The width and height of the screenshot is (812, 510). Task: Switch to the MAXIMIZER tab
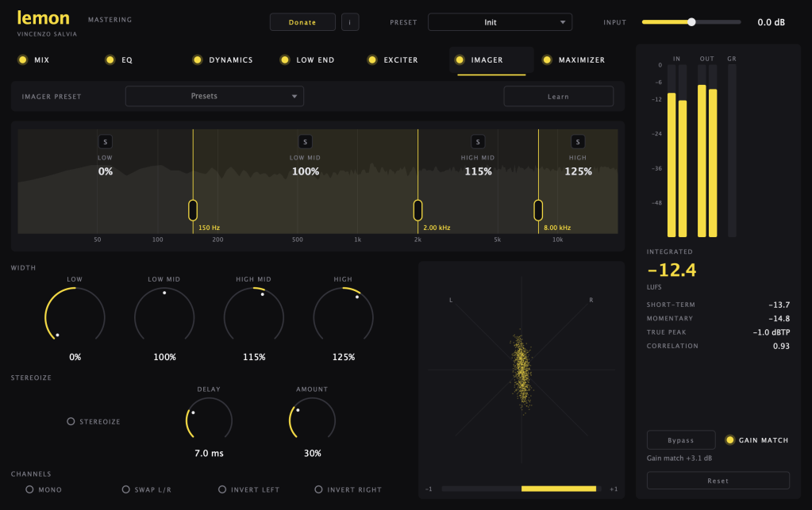pos(582,60)
